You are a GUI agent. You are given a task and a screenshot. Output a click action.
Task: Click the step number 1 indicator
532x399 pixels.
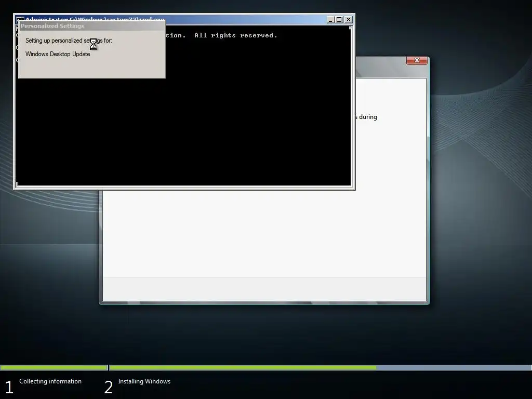pos(9,388)
